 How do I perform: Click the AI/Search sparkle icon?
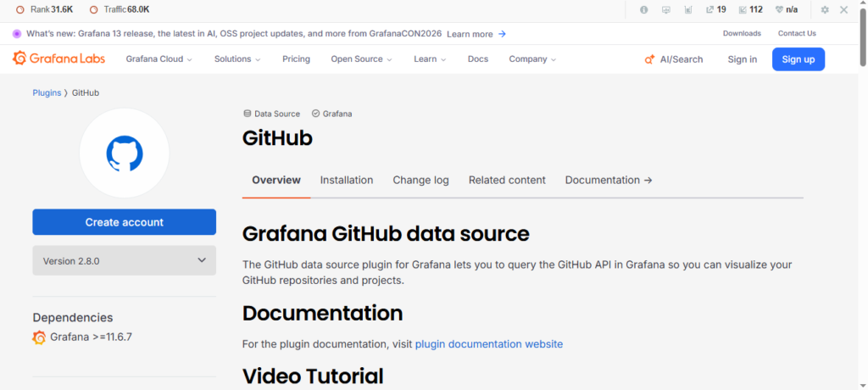point(650,59)
